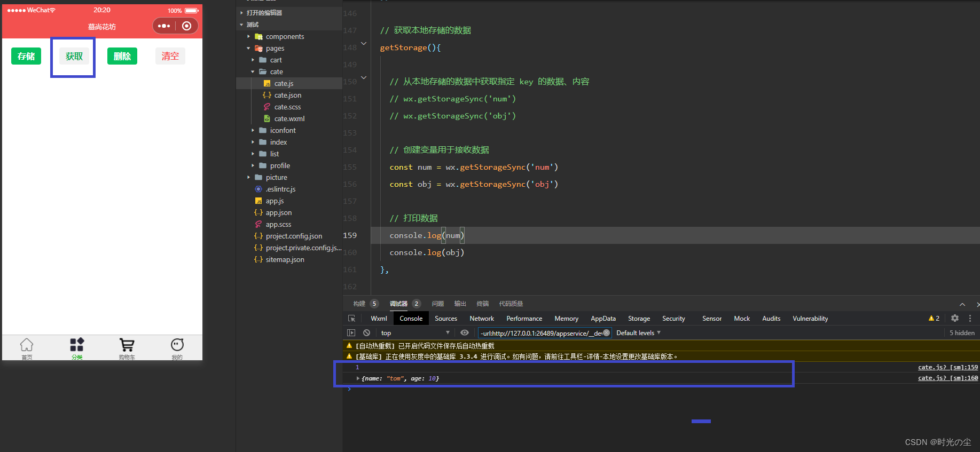Switch to the 调试器 panel tab

[x=398, y=304]
